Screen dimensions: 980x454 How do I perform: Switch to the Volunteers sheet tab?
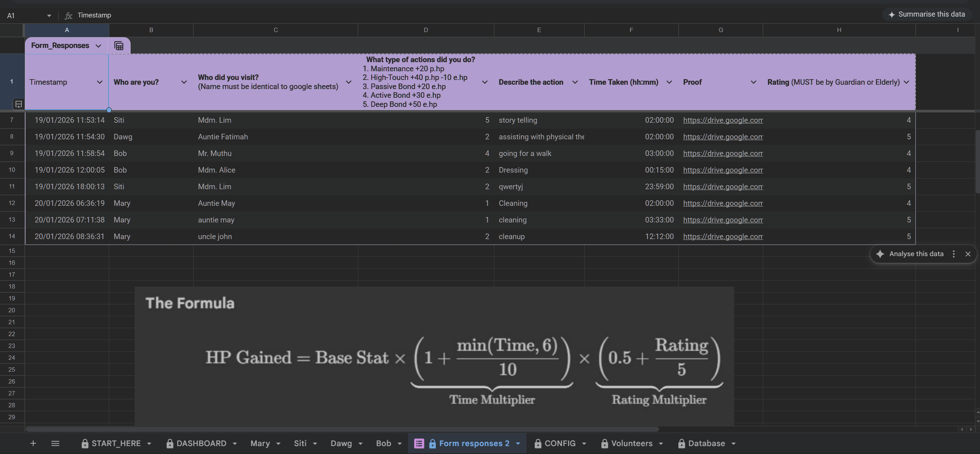pyautogui.click(x=631, y=443)
